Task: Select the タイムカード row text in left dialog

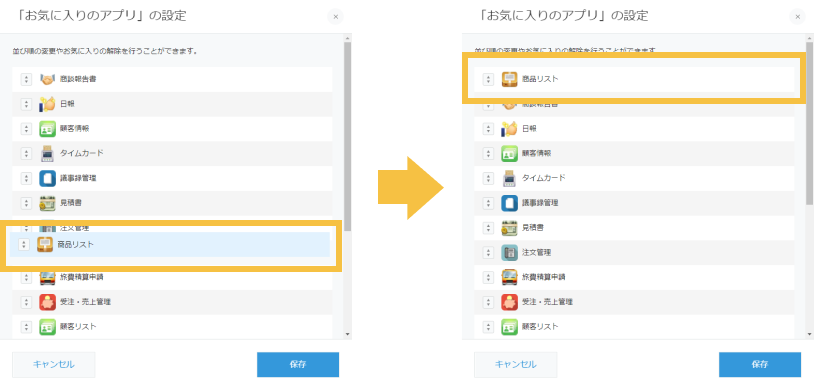Action: [82, 153]
